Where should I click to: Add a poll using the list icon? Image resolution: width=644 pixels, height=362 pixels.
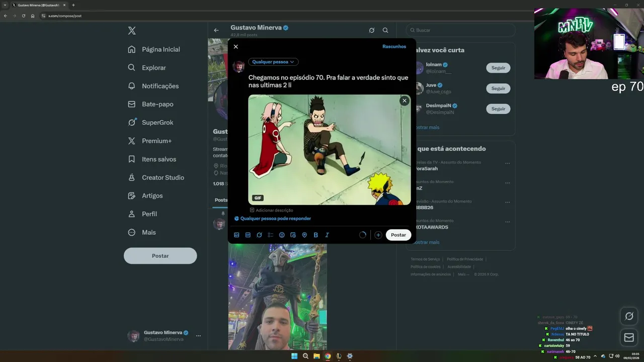point(271,235)
